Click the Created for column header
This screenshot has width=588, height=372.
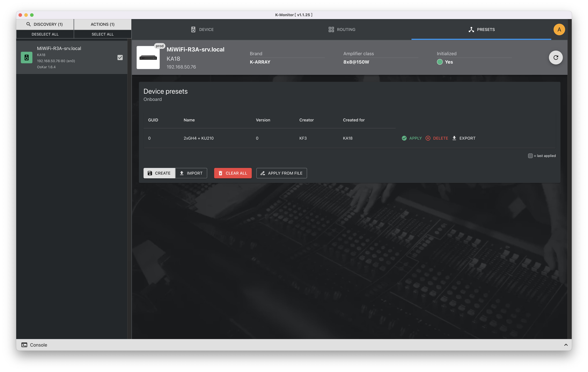click(354, 120)
